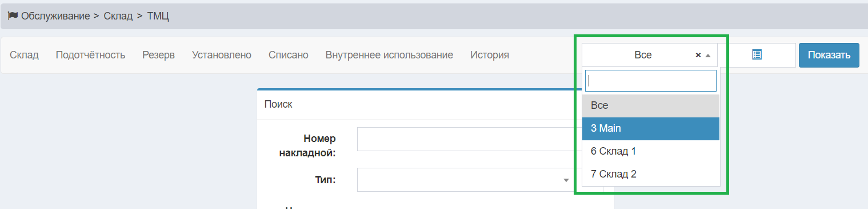Go to the Установлено tab

222,55
